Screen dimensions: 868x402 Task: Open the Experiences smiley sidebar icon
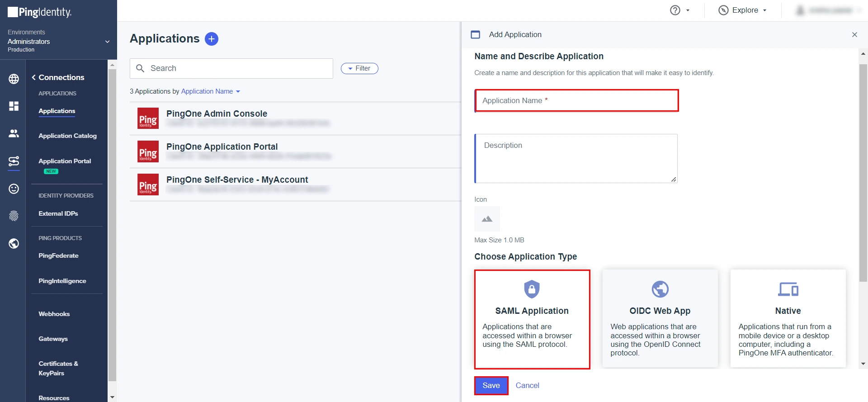point(14,189)
